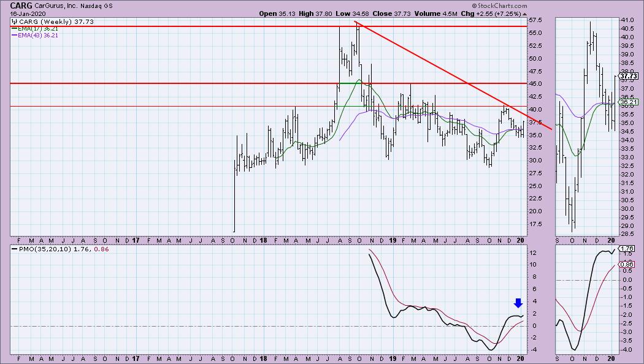Click the 25.0 price axis label
The height and width of the screenshot is (364, 644).
click(536, 186)
